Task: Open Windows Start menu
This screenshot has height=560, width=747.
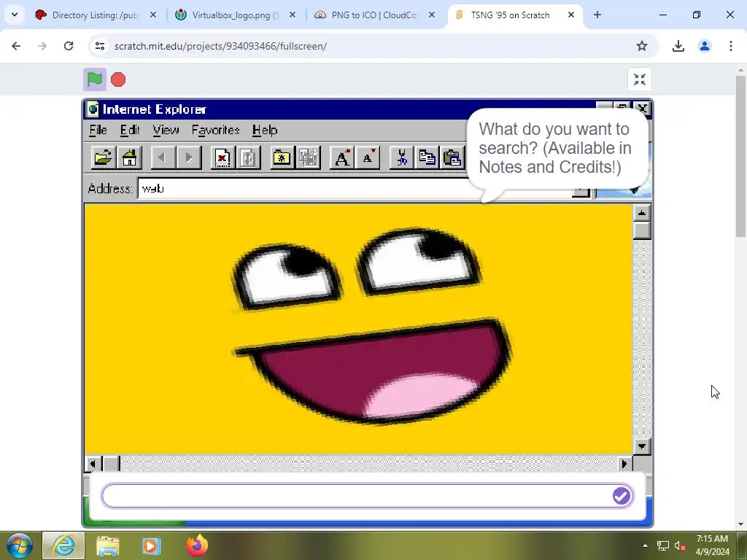Action: (x=19, y=545)
